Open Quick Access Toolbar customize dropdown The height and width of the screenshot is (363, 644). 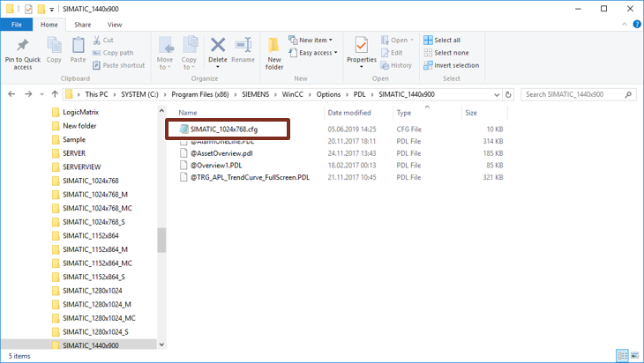pos(52,9)
